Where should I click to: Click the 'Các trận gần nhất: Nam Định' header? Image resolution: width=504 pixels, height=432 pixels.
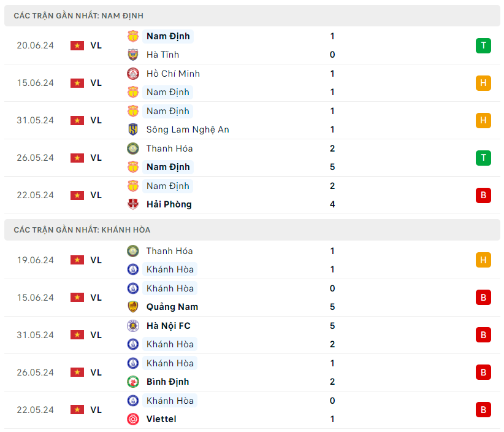[x=78, y=15]
